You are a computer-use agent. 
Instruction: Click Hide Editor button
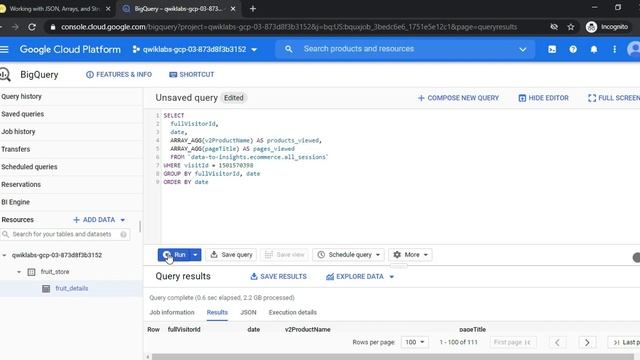pos(543,98)
